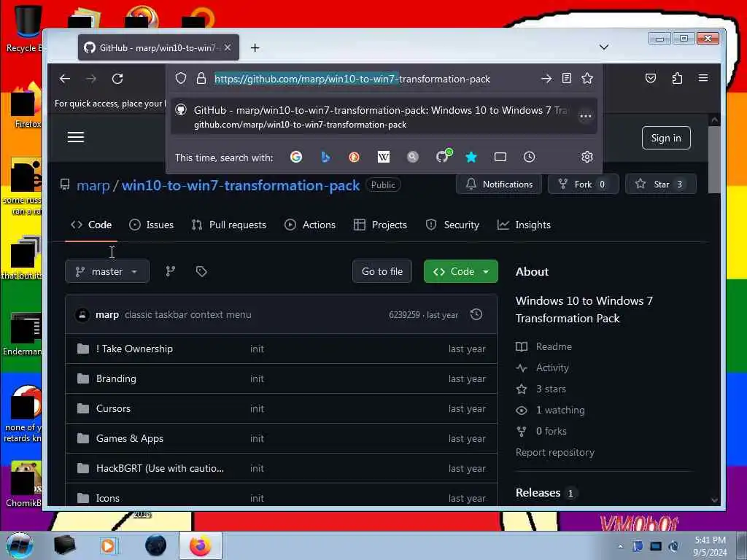Switch to the Projects tab
The image size is (747, 560).
[x=380, y=225]
